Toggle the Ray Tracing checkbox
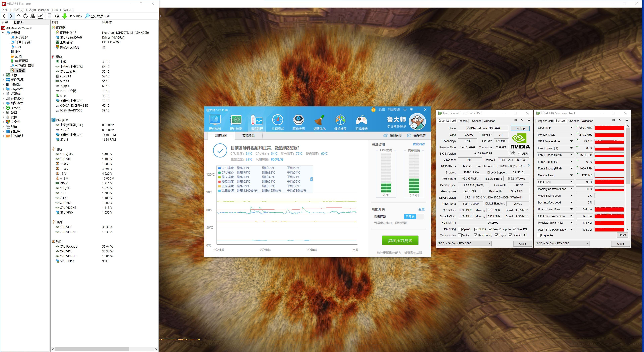The height and width of the screenshot is (352, 644). (475, 235)
